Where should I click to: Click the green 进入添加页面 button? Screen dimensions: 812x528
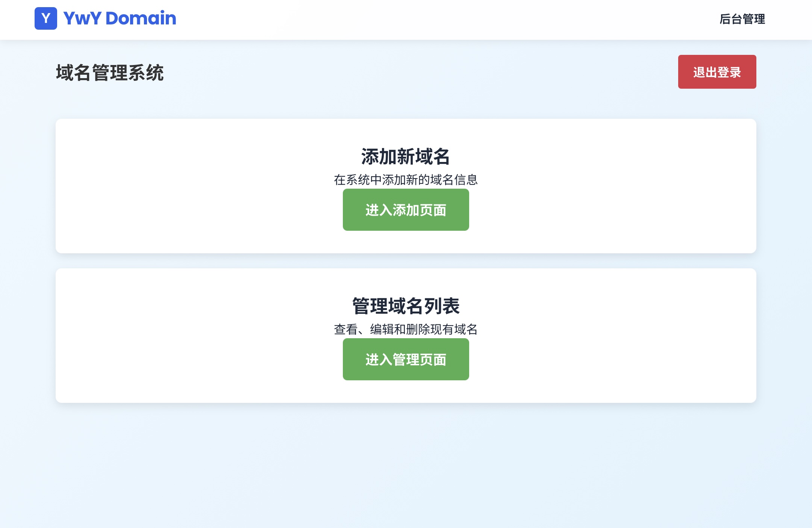(406, 210)
